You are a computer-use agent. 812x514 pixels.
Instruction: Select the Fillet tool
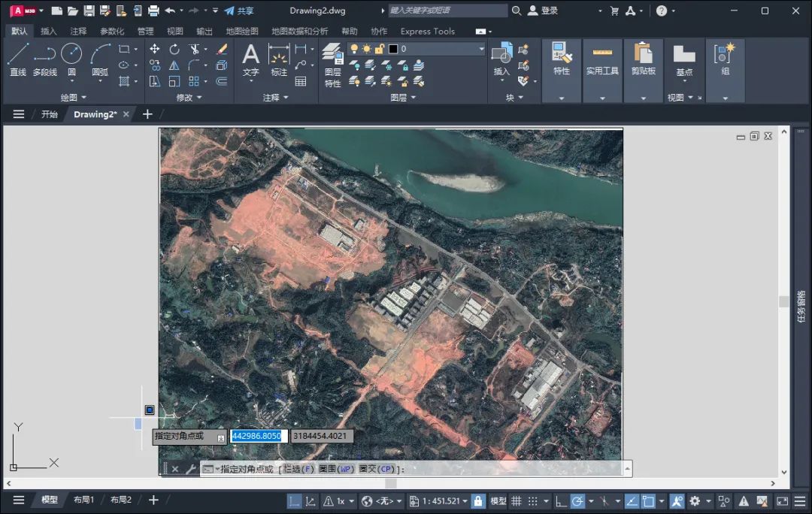coord(194,65)
